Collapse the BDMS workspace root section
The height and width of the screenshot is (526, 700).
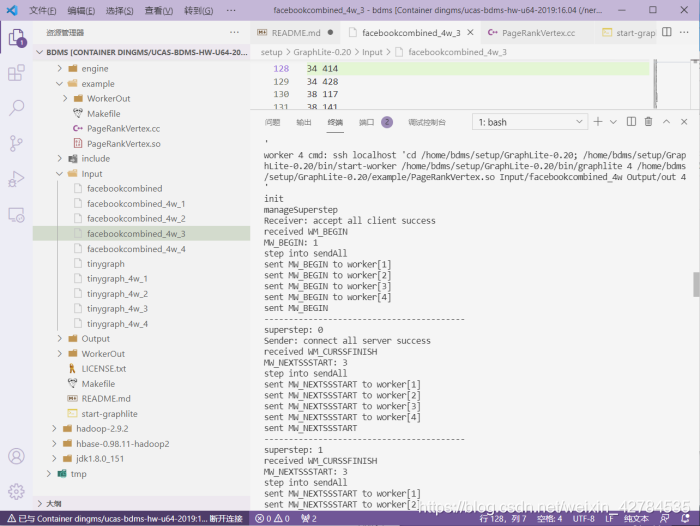(142, 52)
